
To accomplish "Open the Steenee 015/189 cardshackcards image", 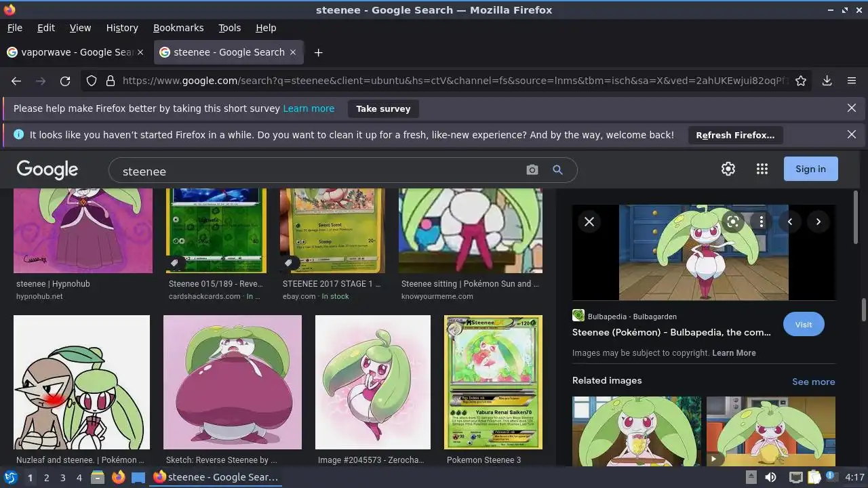I will point(216,231).
